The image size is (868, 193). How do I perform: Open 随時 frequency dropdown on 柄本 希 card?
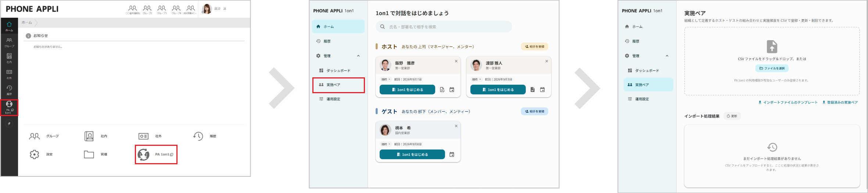click(385, 144)
